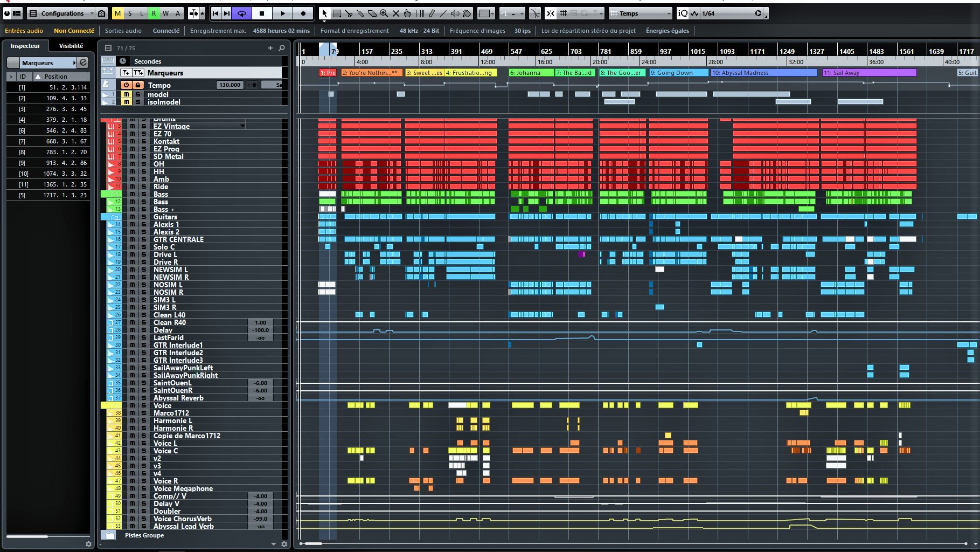Screen dimensions: 980x552
Task: Switch to the Inspecteur tab
Action: click(x=25, y=46)
